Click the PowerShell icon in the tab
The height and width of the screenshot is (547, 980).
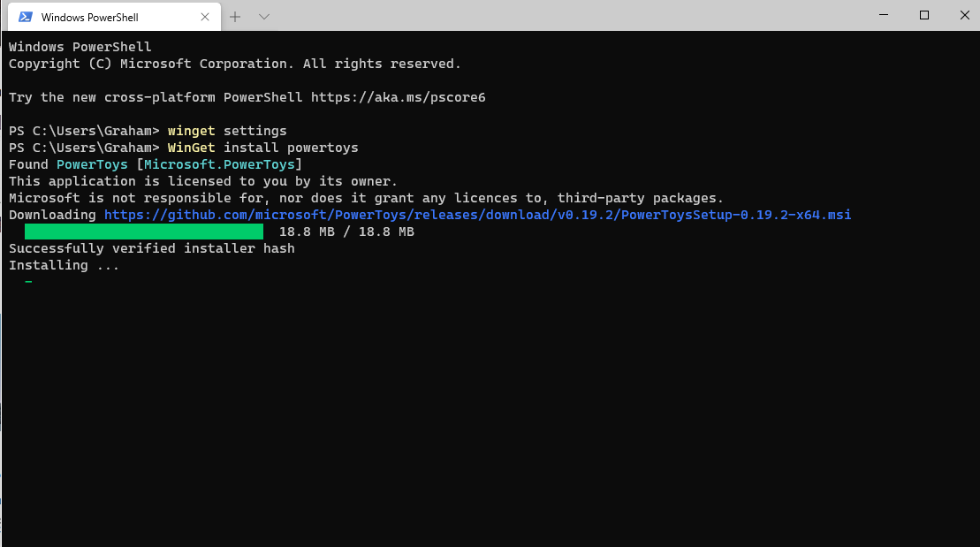[26, 17]
